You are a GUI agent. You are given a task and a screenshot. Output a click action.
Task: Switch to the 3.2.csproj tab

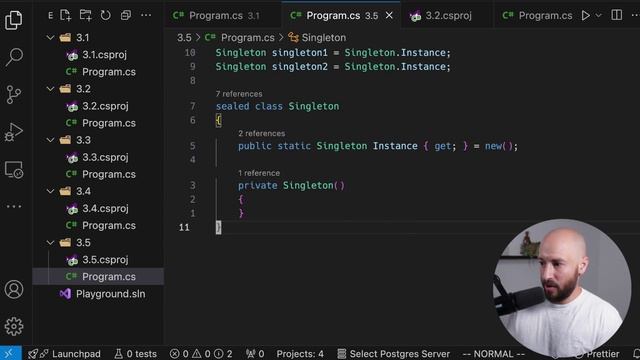click(447, 16)
